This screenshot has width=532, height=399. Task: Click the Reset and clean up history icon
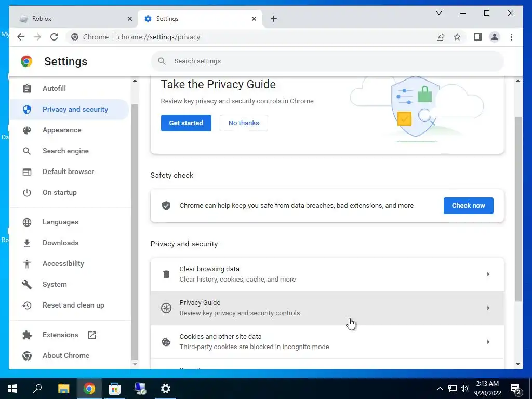pyautogui.click(x=27, y=305)
